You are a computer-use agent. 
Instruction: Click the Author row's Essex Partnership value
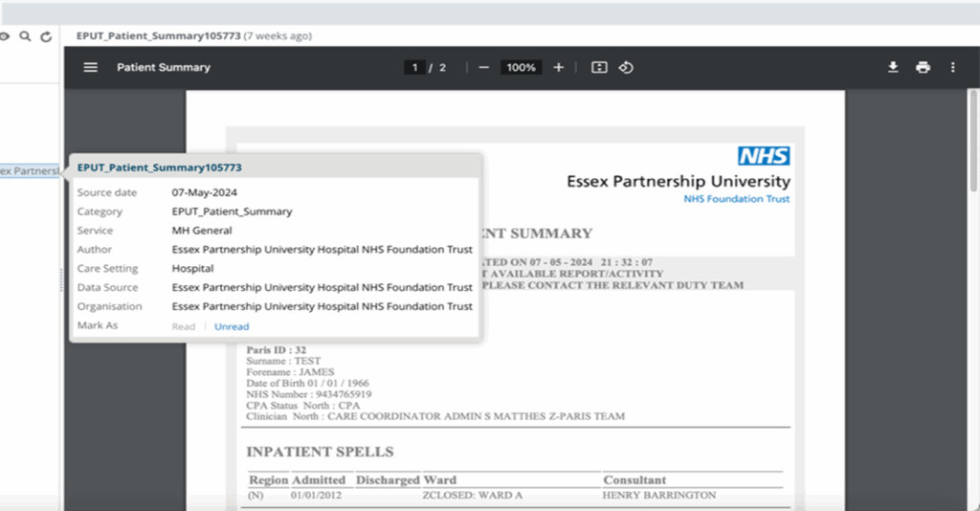tap(322, 249)
